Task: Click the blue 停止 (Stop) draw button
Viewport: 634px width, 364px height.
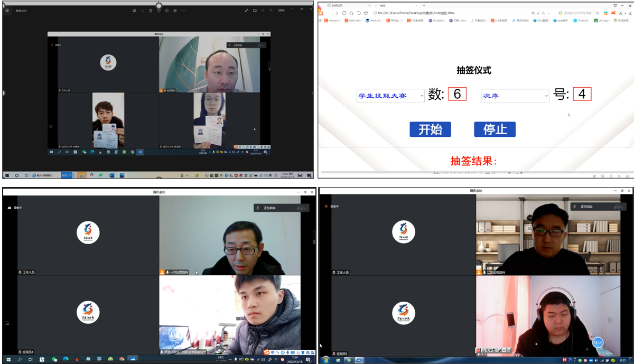Action: (x=495, y=129)
